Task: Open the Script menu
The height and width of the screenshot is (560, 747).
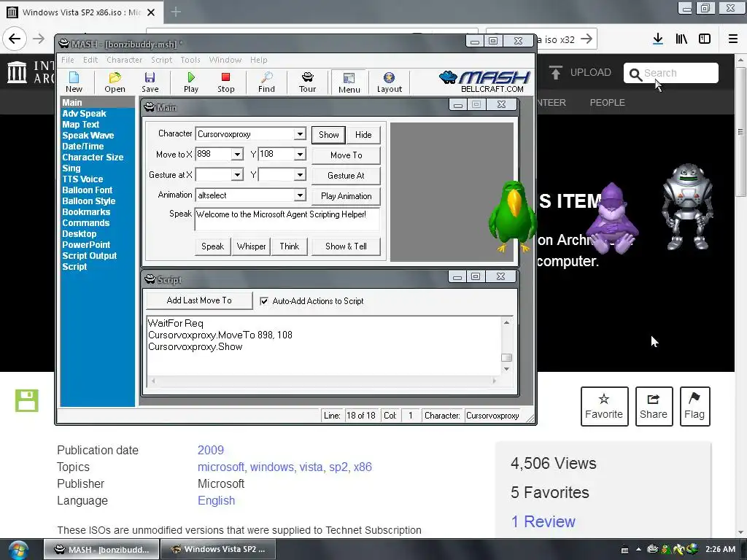Action: point(161,60)
